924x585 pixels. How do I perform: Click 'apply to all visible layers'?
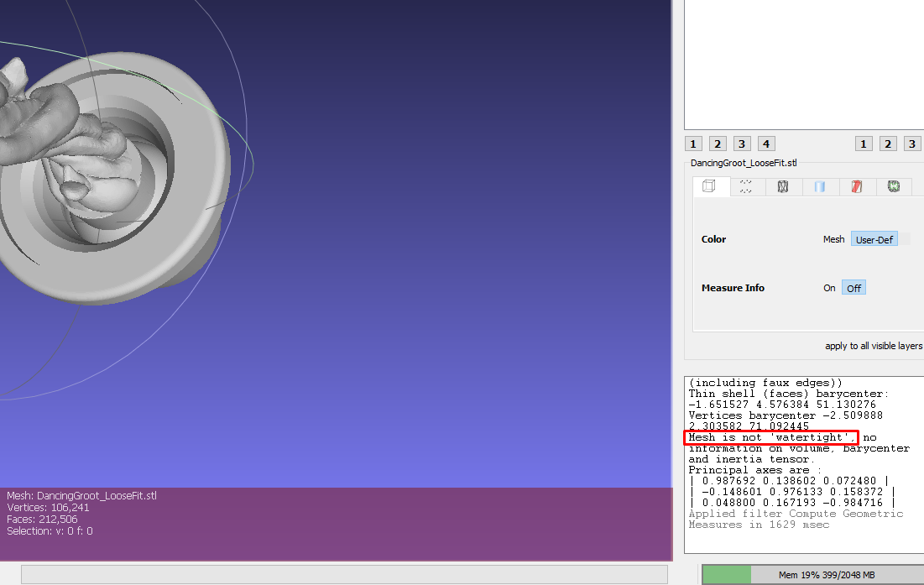[874, 346]
